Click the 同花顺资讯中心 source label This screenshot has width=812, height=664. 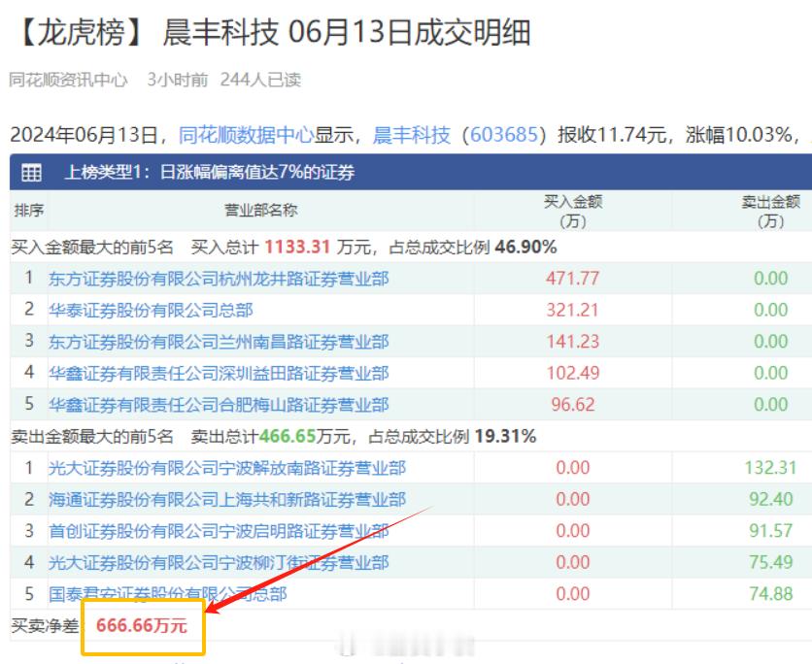coord(68,80)
